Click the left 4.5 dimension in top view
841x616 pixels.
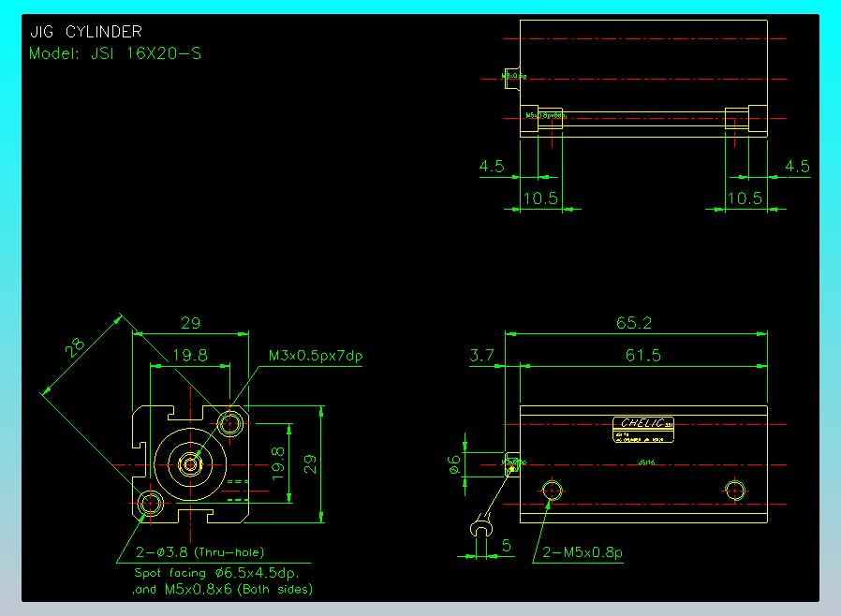[492, 167]
